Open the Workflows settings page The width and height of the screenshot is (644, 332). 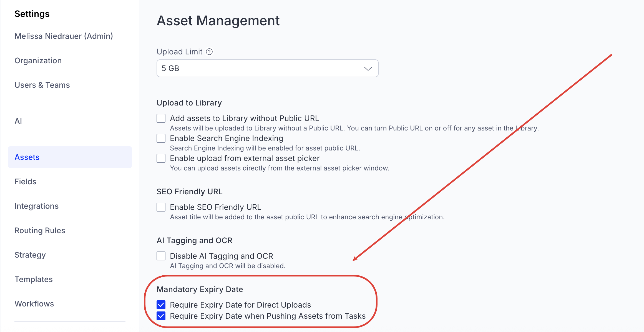point(34,304)
